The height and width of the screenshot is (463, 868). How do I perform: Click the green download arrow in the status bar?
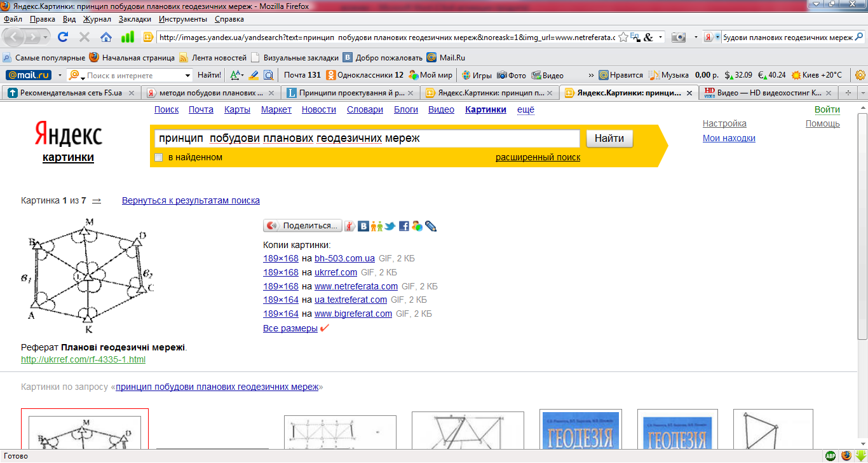(x=860, y=455)
